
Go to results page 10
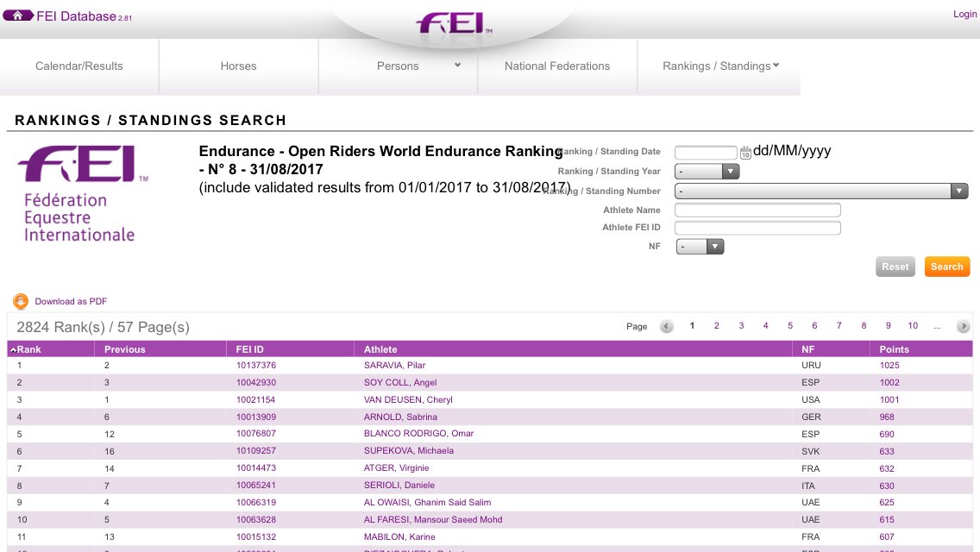pos(913,326)
